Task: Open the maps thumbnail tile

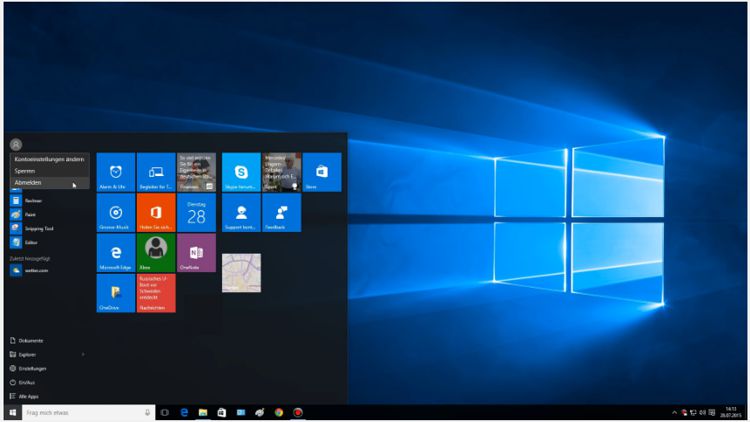Action: 241,273
